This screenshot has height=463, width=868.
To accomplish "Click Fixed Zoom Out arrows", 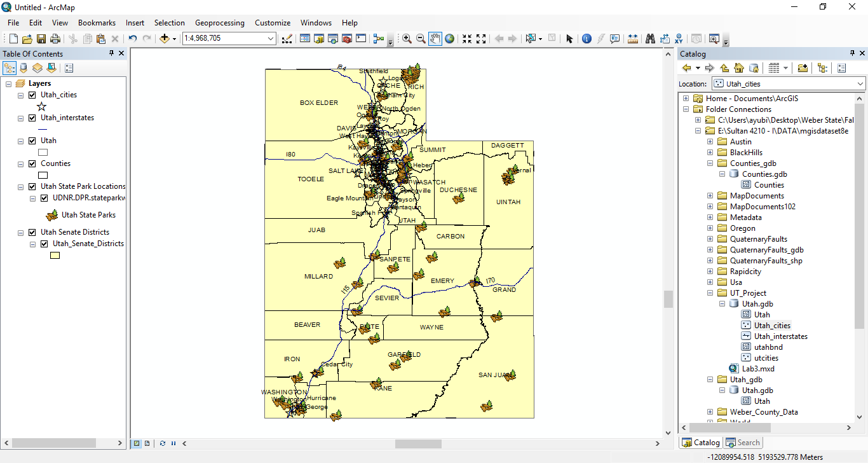I will click(481, 39).
